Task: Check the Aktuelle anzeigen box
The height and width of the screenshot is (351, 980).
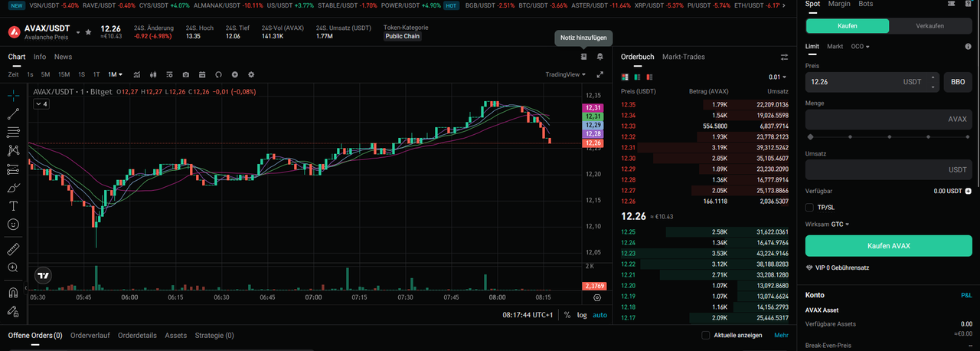Action: click(706, 335)
